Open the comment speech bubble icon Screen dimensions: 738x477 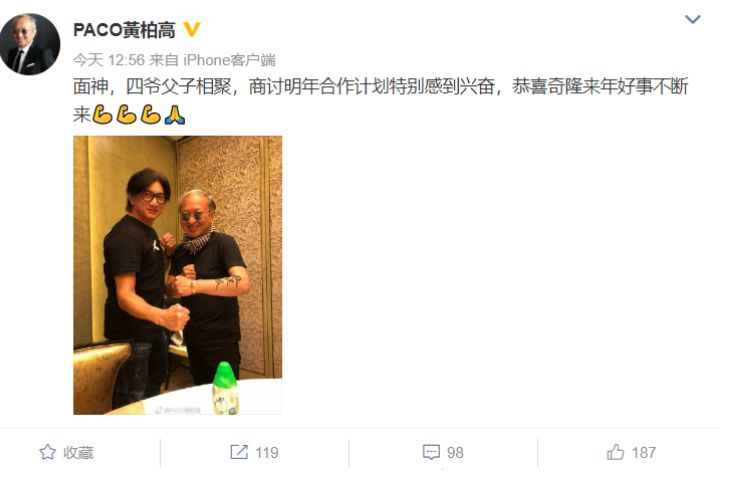click(431, 452)
